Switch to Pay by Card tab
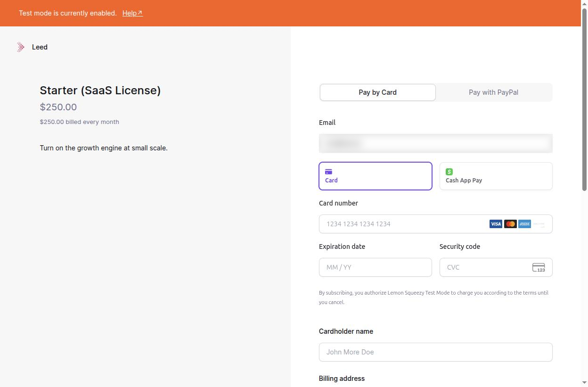Screen dimensions: 588x387 click(x=377, y=92)
